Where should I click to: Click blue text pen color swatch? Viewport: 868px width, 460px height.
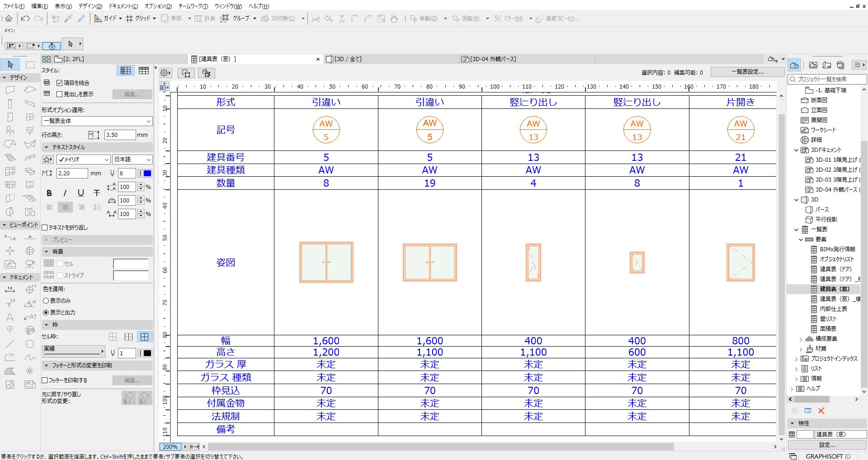147,173
